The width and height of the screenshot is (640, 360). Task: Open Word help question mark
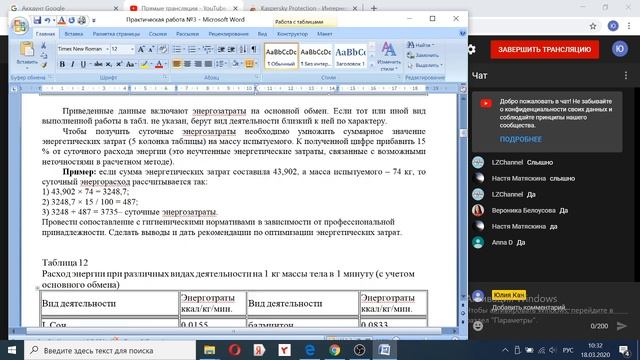pyautogui.click(x=462, y=33)
